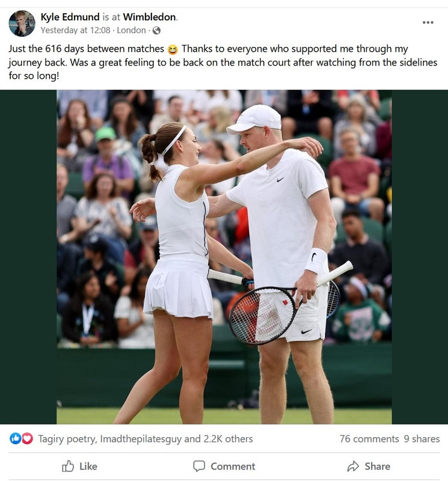Screen dimensions: 448x481
Task: Open the three-dot post options menu
Action: 428,22
